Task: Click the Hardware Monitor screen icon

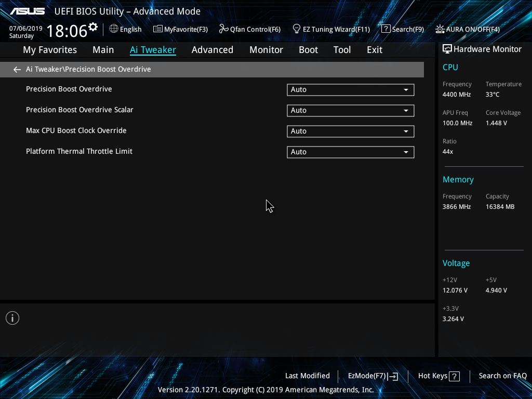Action: [447, 49]
